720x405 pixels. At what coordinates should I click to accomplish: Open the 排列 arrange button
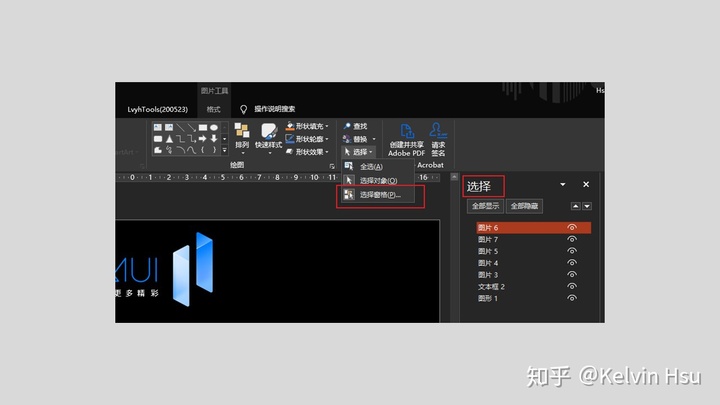242,139
